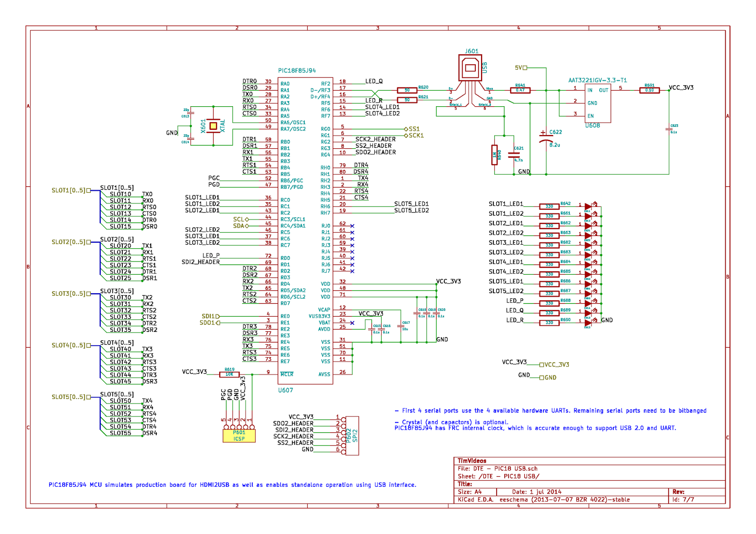Click the SDA label on RC4
This screenshot has height=534, width=756.
coord(241,226)
